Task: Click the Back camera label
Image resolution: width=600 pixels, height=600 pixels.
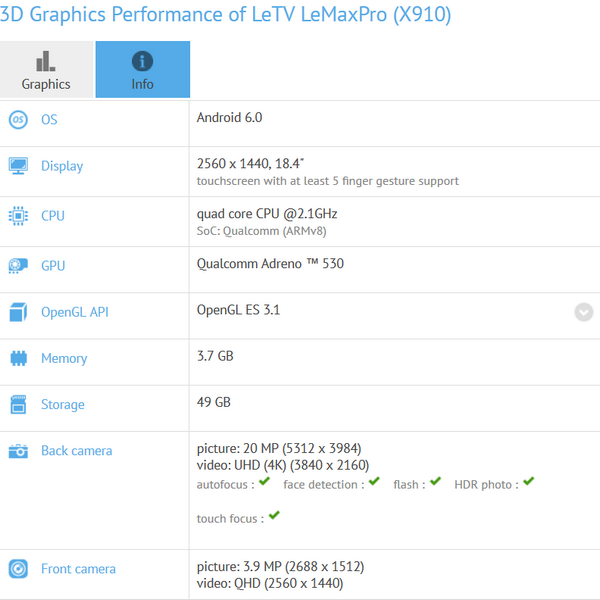Action: coord(76,451)
